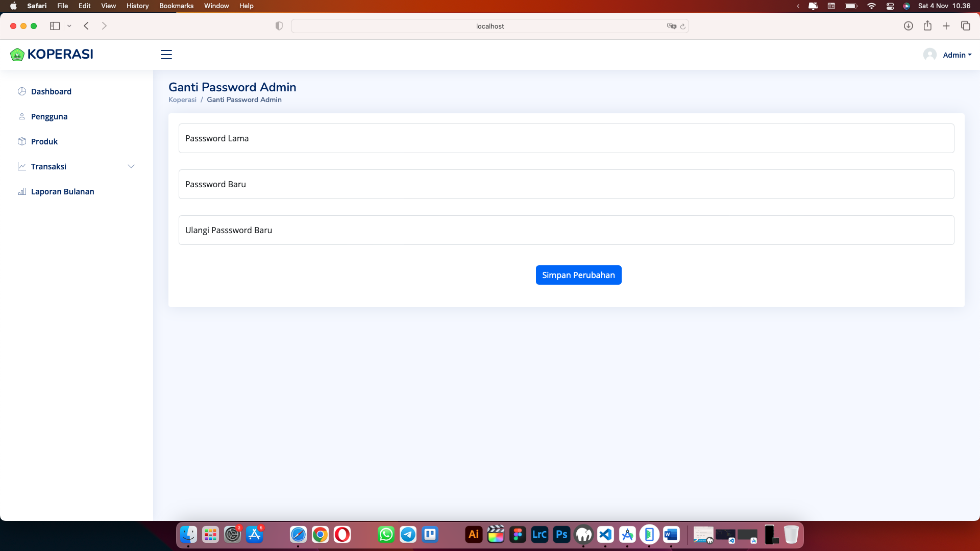Open Pengguna from the sidebar
This screenshot has height=551, width=980.
tap(49, 116)
